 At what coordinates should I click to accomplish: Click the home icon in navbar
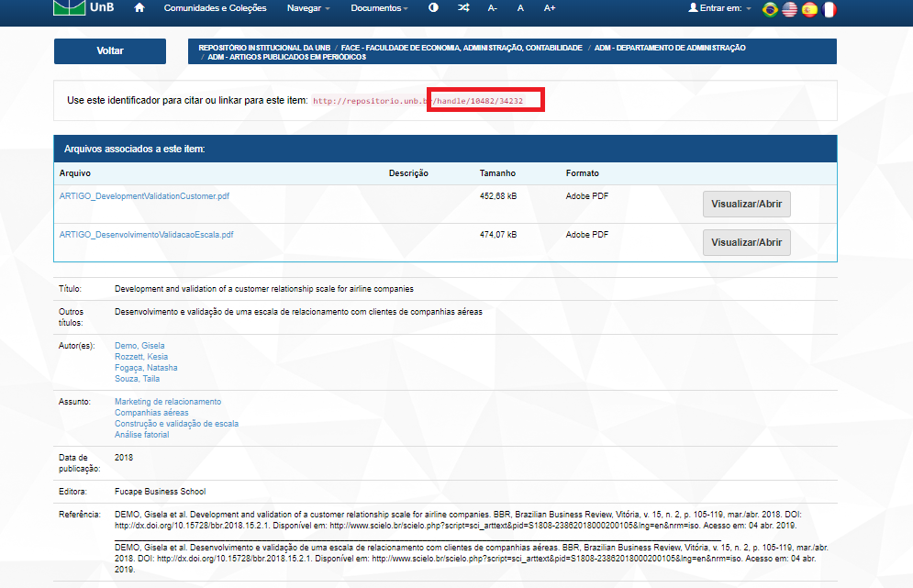pyautogui.click(x=139, y=8)
